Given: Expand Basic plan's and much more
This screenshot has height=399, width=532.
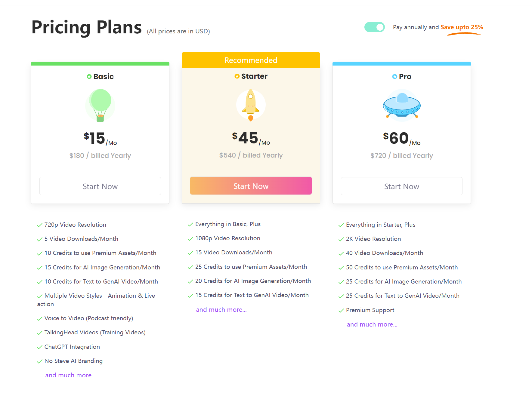Looking at the screenshot, I should tap(70, 375).
